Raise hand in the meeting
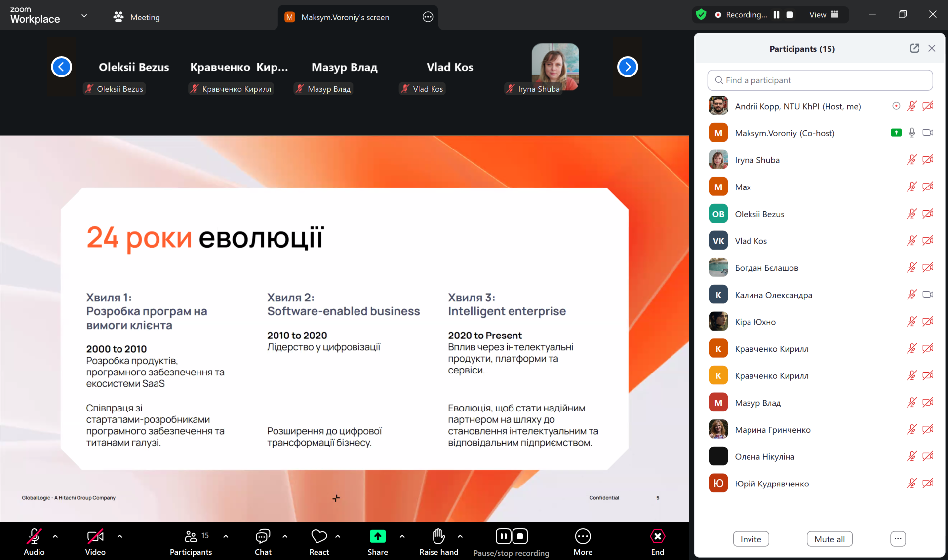This screenshot has width=948, height=560. [438, 537]
